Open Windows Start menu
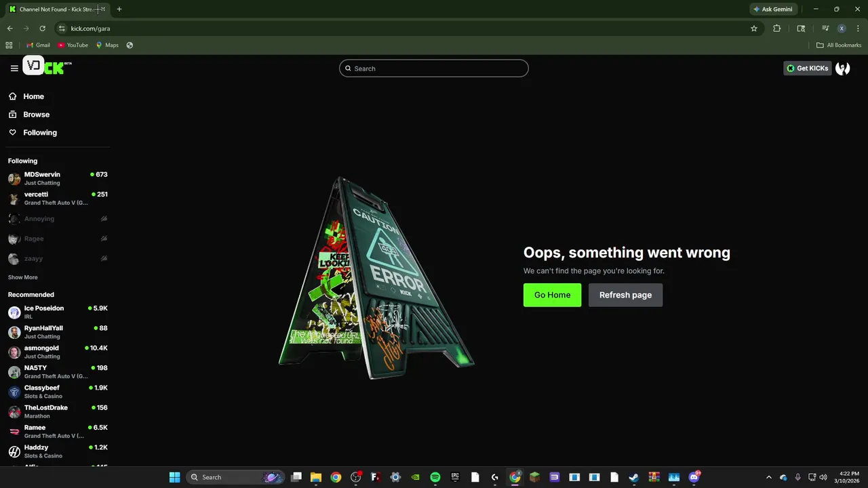 174,477
